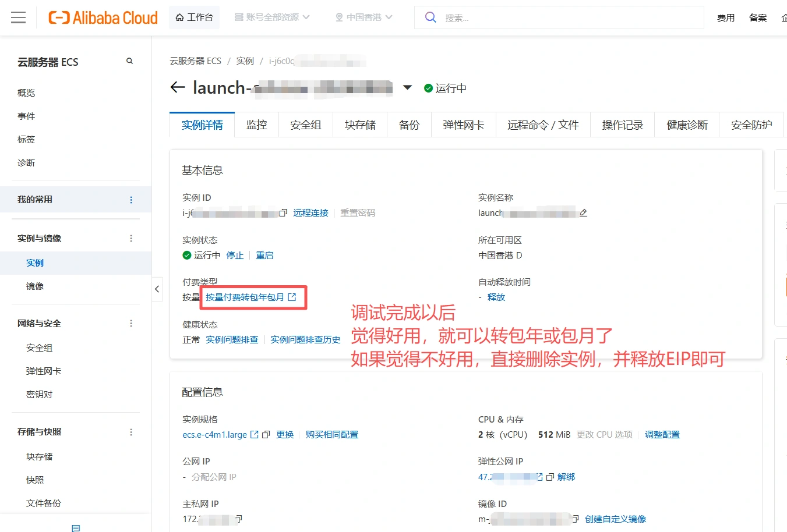The width and height of the screenshot is (787, 532).
Task: Click the icon at the bottom of the sidebar
Action: pyautogui.click(x=76, y=528)
